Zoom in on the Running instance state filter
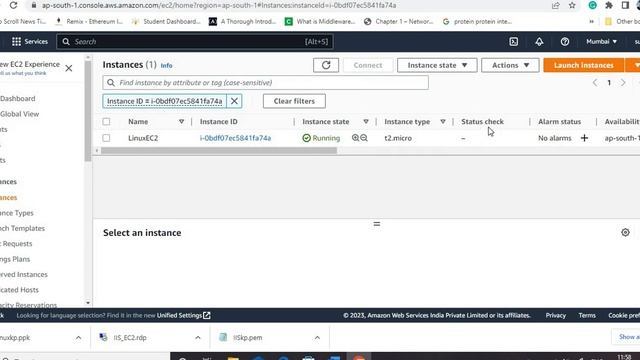The width and height of the screenshot is (640, 360). click(x=356, y=138)
